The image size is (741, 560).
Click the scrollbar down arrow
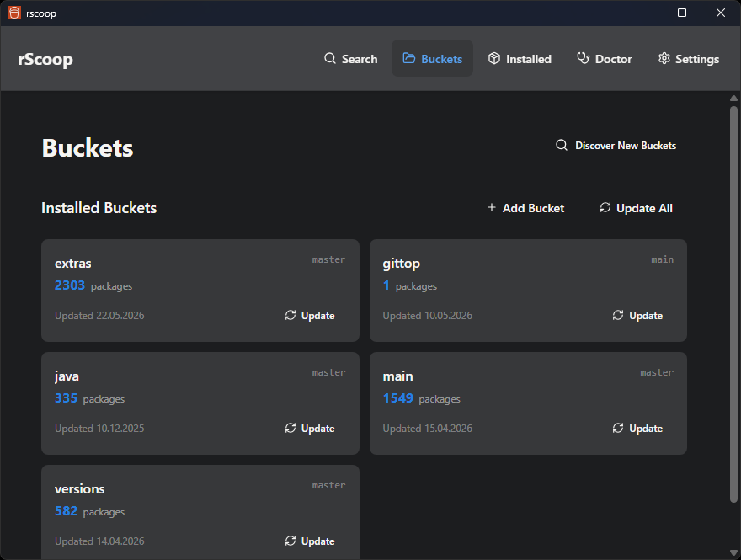click(x=733, y=553)
